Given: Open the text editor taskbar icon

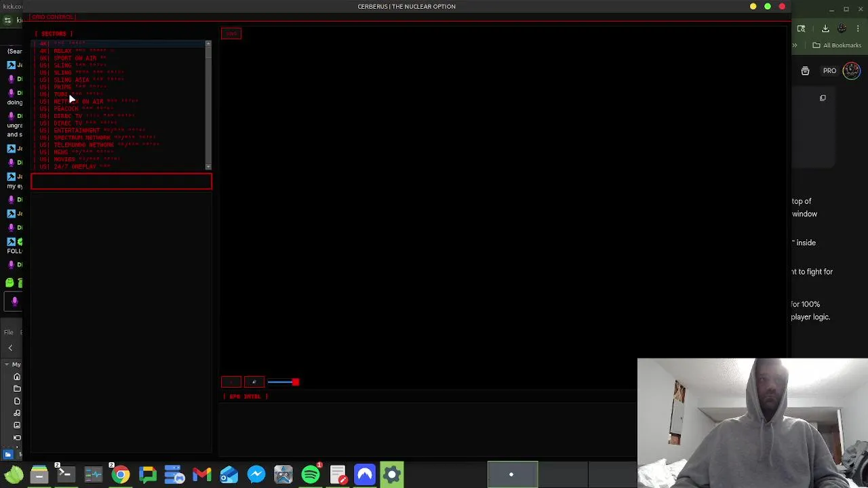Looking at the screenshot, I should click(x=337, y=474).
